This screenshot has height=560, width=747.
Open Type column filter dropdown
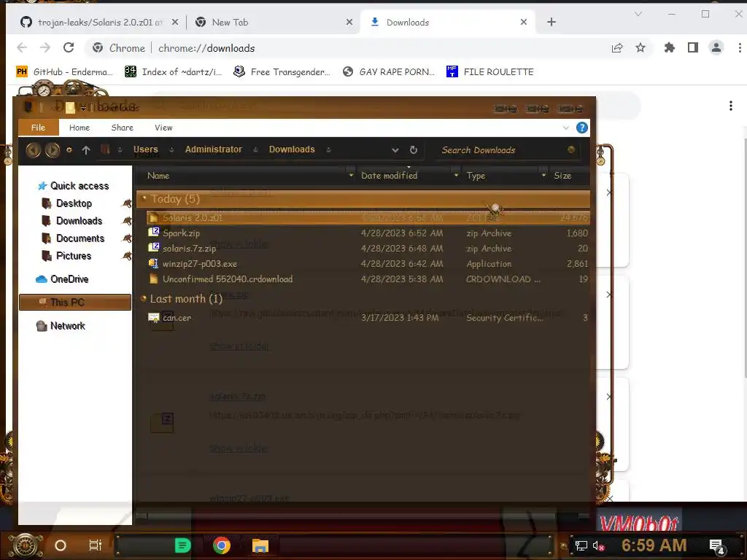pos(543,176)
